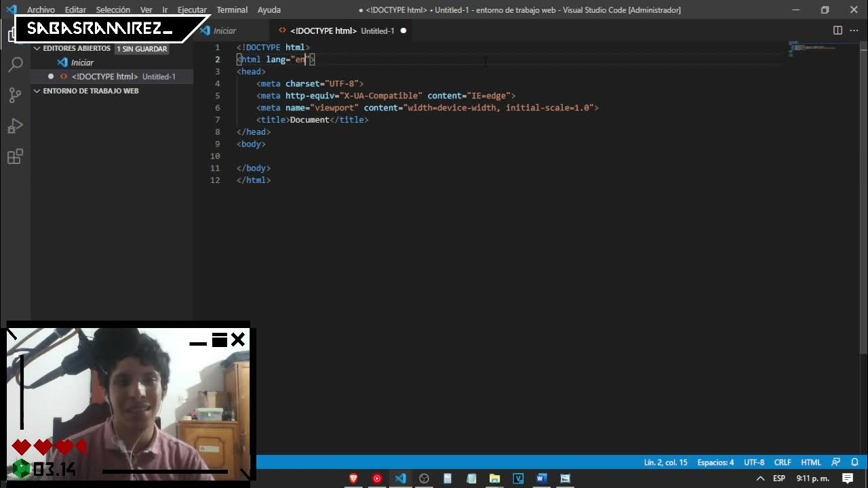Image resolution: width=868 pixels, height=488 pixels.
Task: Click the green V app taskbar icon
Action: [x=518, y=479]
